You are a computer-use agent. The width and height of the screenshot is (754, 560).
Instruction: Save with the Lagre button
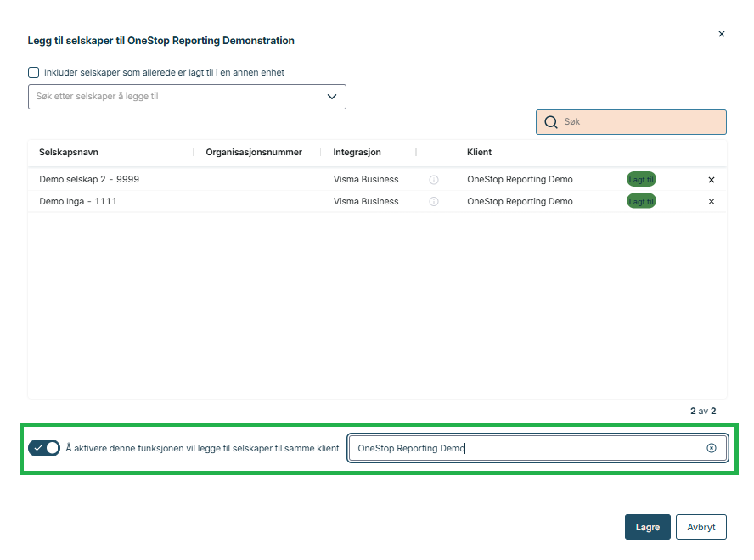coord(647,526)
